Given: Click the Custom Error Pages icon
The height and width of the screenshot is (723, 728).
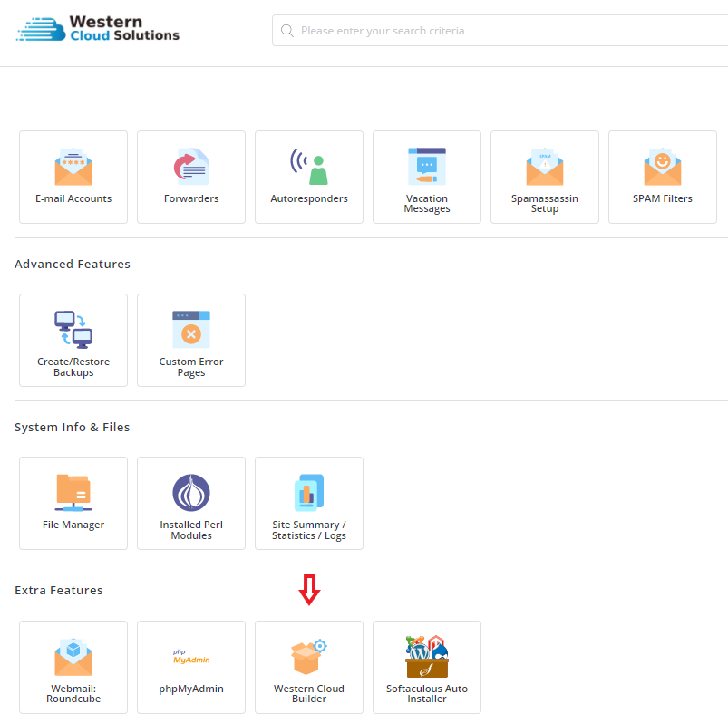Looking at the screenshot, I should [x=191, y=330].
